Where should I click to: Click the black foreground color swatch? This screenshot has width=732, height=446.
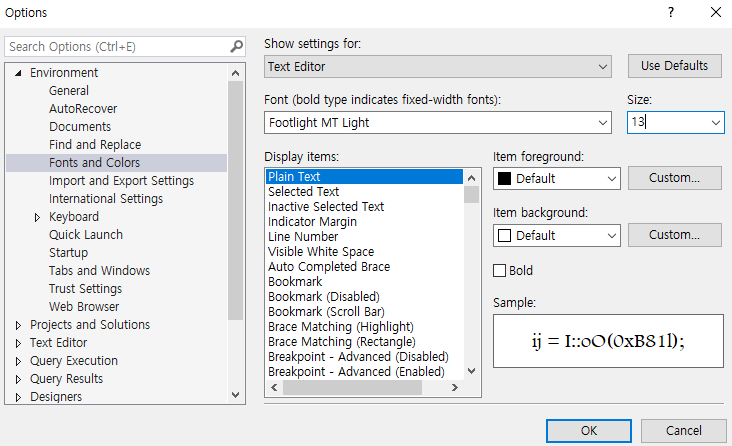[x=504, y=179]
